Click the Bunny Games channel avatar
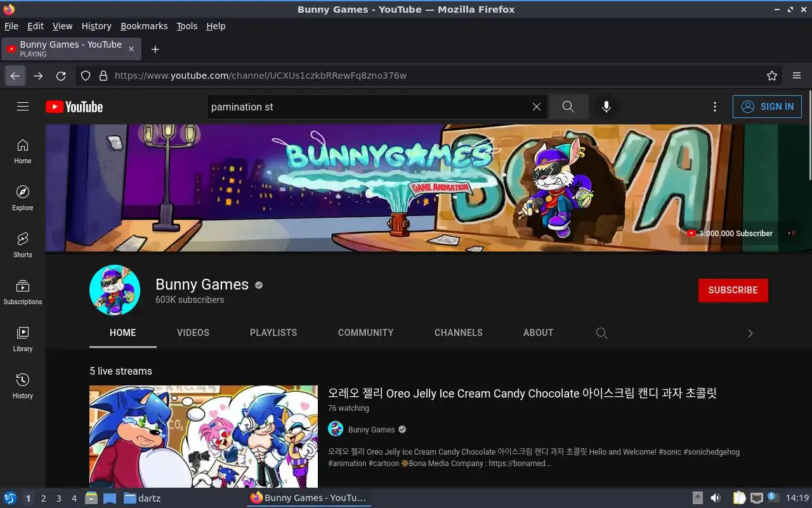 [115, 290]
